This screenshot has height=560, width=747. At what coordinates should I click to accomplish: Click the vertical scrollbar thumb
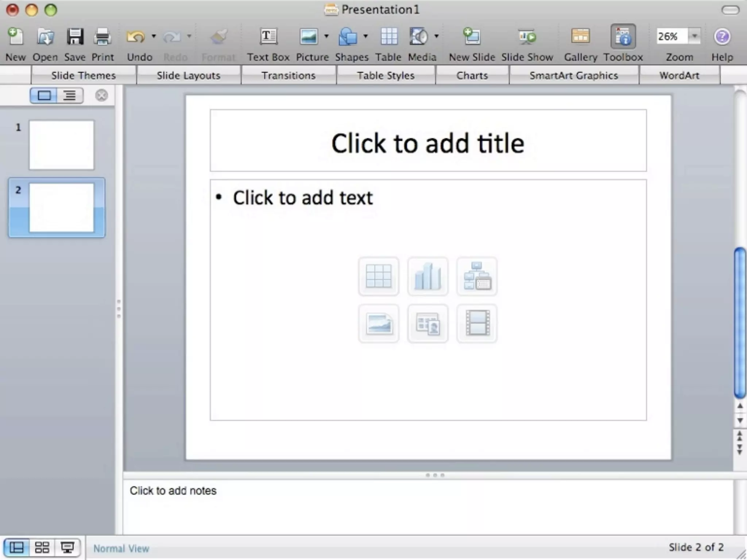click(x=740, y=323)
